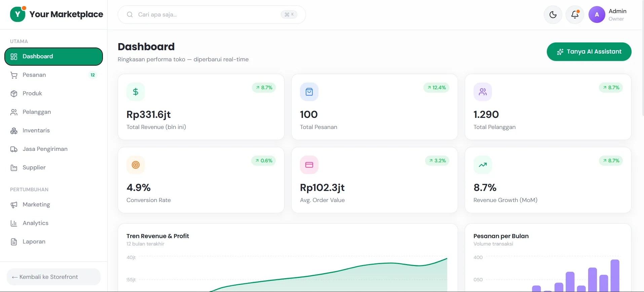Click the Pelanggan users icon in sidebar
Image resolution: width=644 pixels, height=292 pixels.
(14, 112)
